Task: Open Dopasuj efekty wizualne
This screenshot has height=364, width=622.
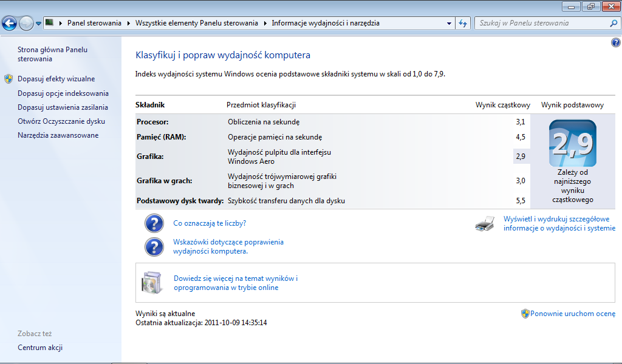Action: pos(56,79)
